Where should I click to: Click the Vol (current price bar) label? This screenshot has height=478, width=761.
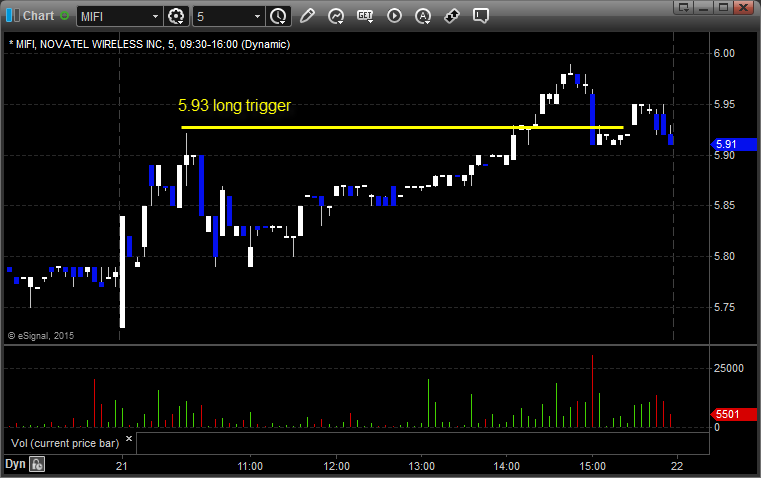pyautogui.click(x=65, y=443)
